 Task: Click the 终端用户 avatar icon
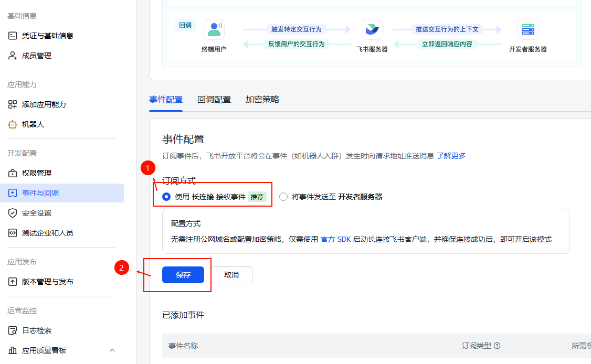(214, 29)
